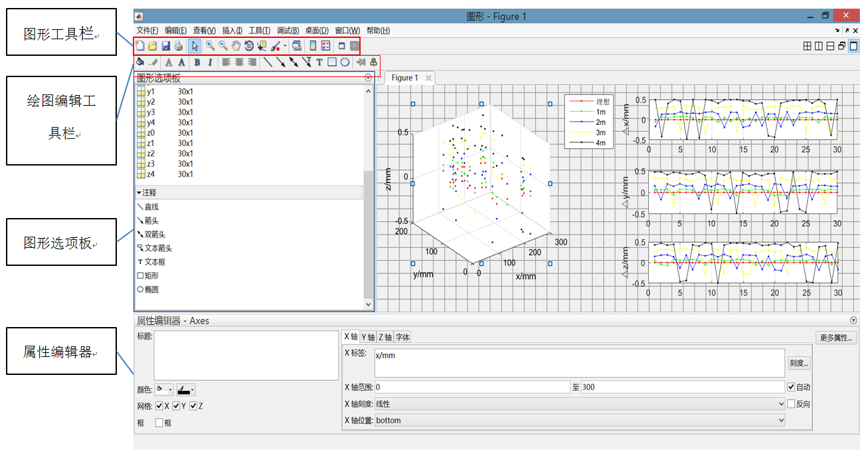Activate the Data Cursor tool
Screen dimensions: 868x462
262,46
